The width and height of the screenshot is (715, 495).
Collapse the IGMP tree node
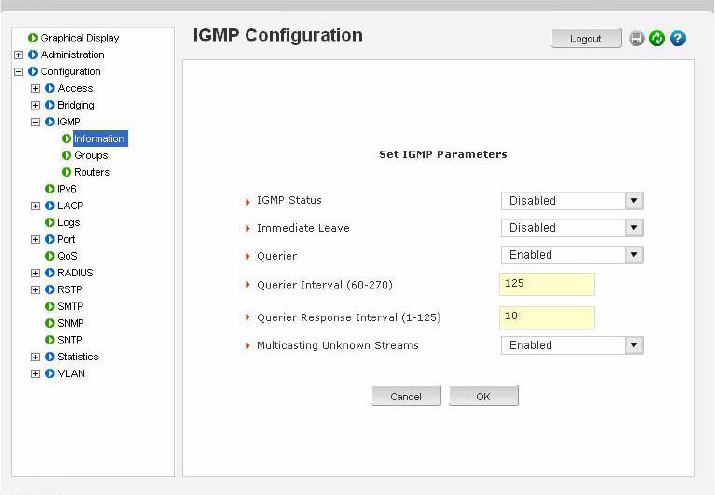click(35, 122)
